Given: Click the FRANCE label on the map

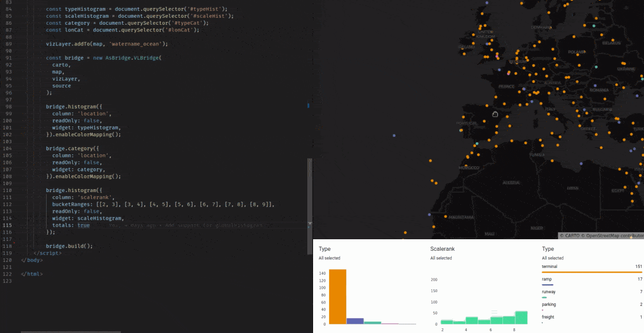Looking at the screenshot, I should click(x=506, y=86).
